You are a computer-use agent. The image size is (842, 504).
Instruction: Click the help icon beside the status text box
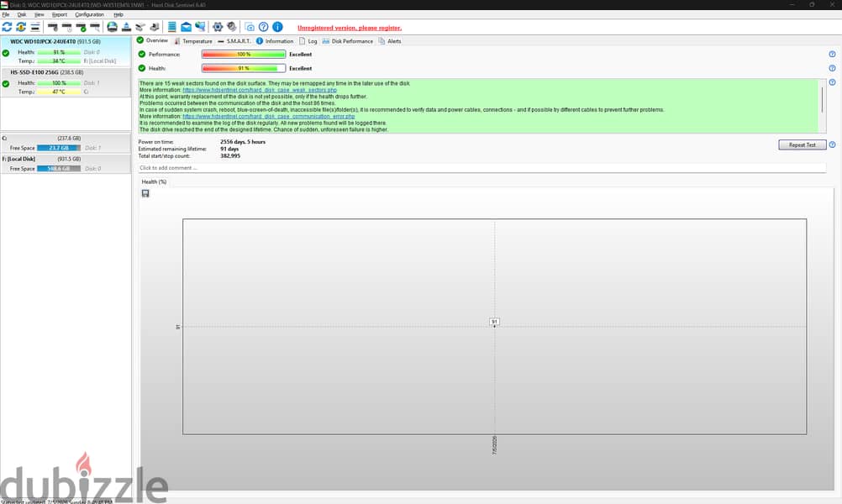click(832, 82)
